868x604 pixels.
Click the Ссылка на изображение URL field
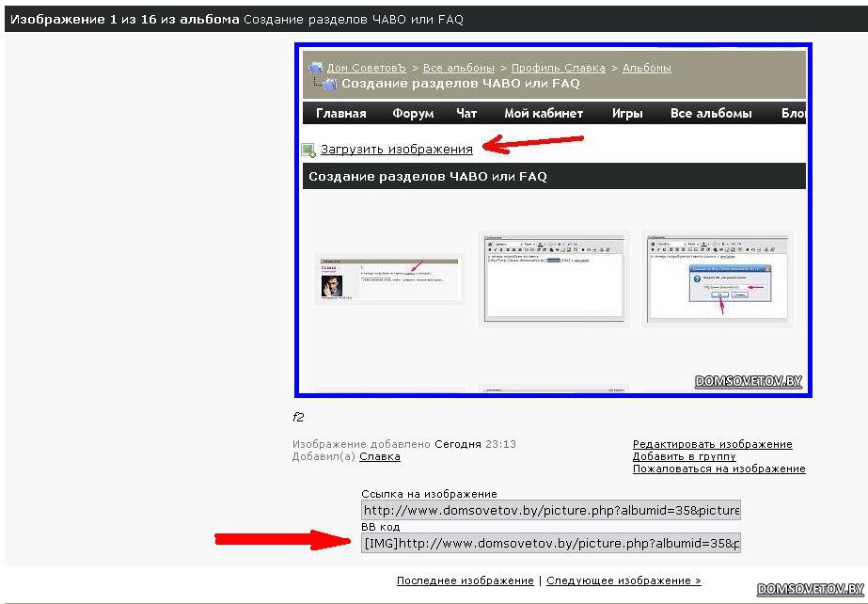coord(551,511)
